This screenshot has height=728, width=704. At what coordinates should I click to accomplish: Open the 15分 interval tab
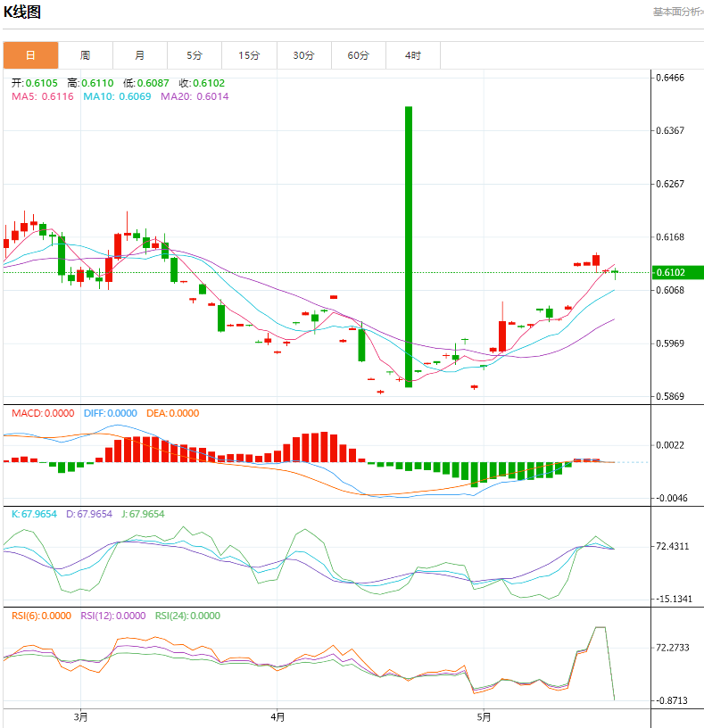(249, 55)
